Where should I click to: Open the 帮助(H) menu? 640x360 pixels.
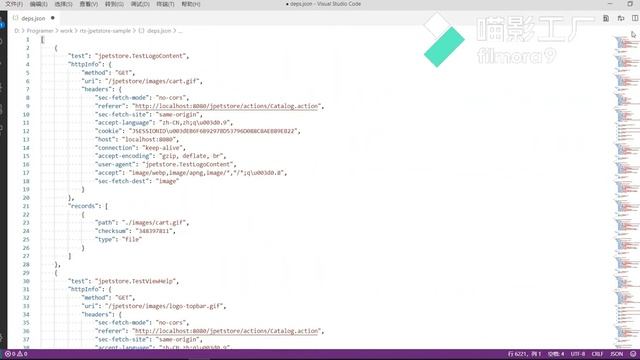click(x=191, y=4)
